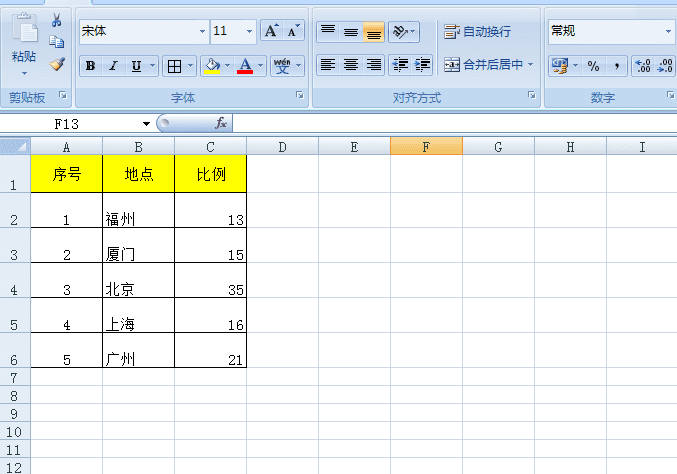Align text to the right
677x474 pixels.
(373, 65)
